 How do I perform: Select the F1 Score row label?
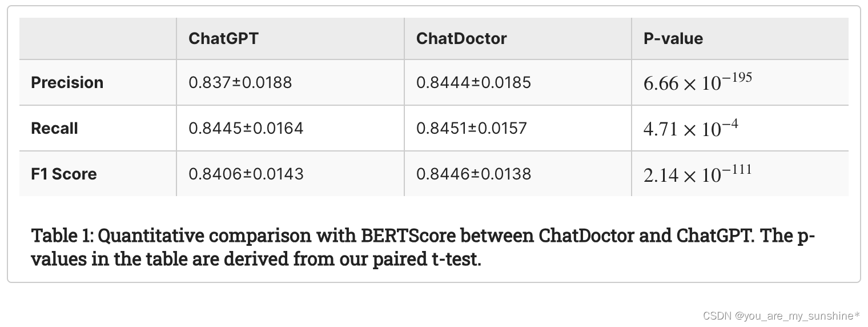(64, 174)
